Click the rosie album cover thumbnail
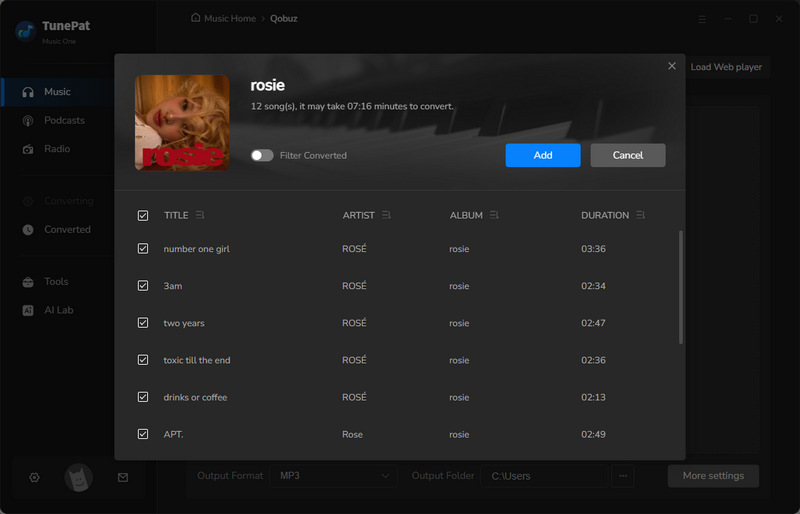This screenshot has width=800, height=514. (182, 122)
